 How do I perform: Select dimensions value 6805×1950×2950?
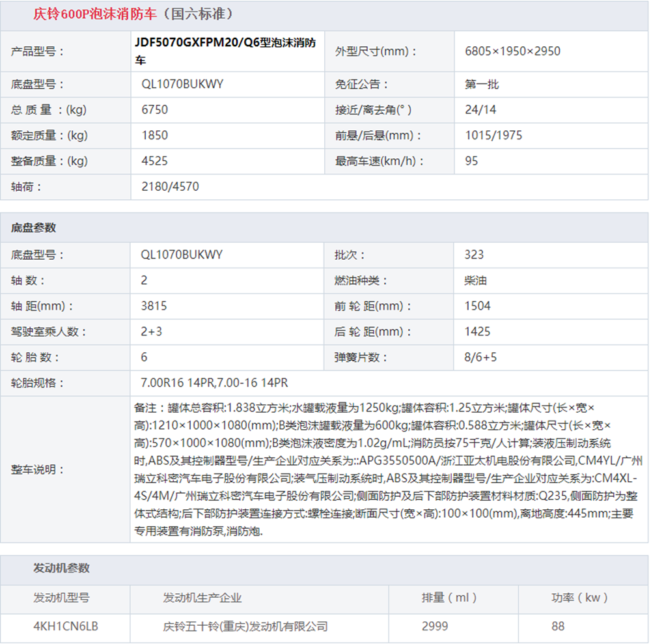pos(513,51)
